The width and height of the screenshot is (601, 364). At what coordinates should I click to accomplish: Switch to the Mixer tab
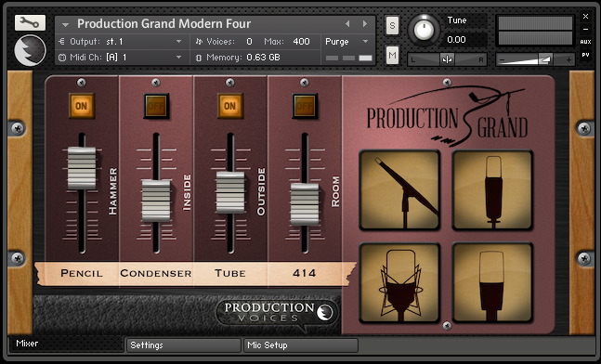click(x=66, y=344)
